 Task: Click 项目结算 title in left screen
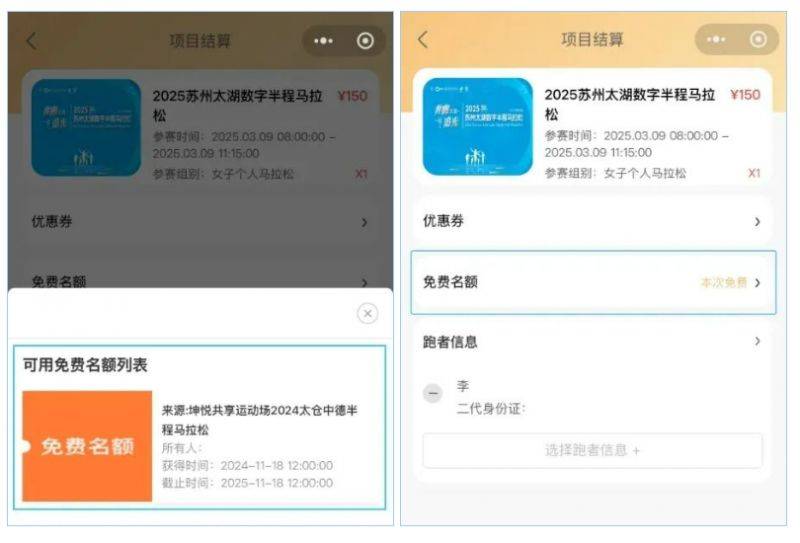[x=200, y=41]
